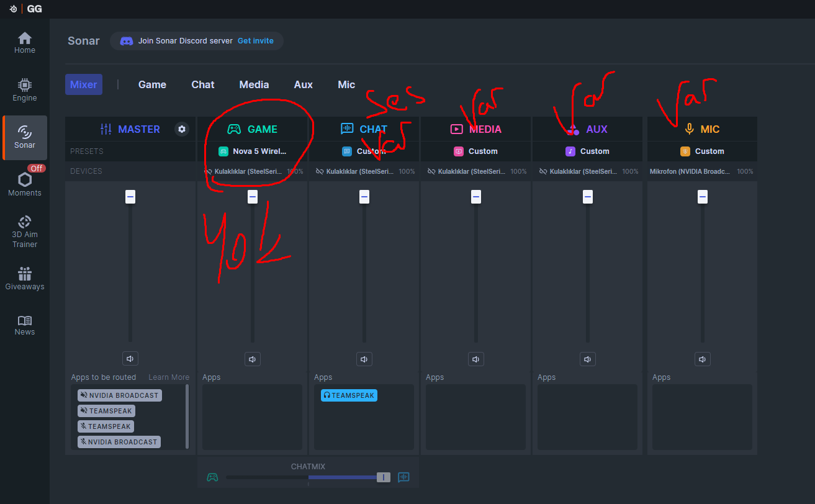Open the Aux preset Custom dropdown
The image size is (815, 504).
click(587, 151)
